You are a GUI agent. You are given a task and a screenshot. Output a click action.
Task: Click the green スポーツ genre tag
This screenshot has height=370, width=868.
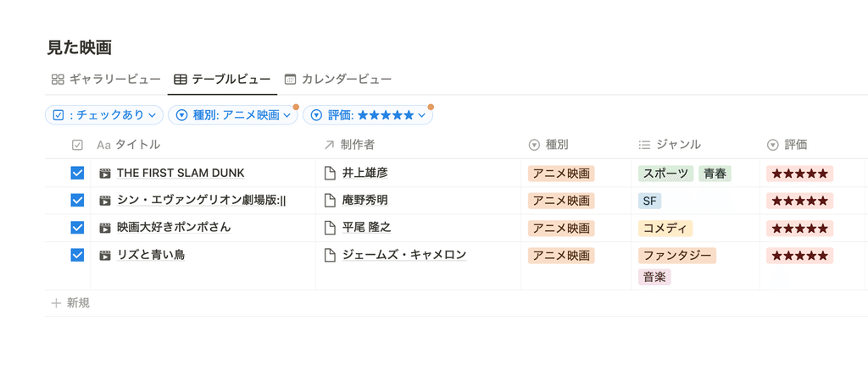tap(665, 173)
